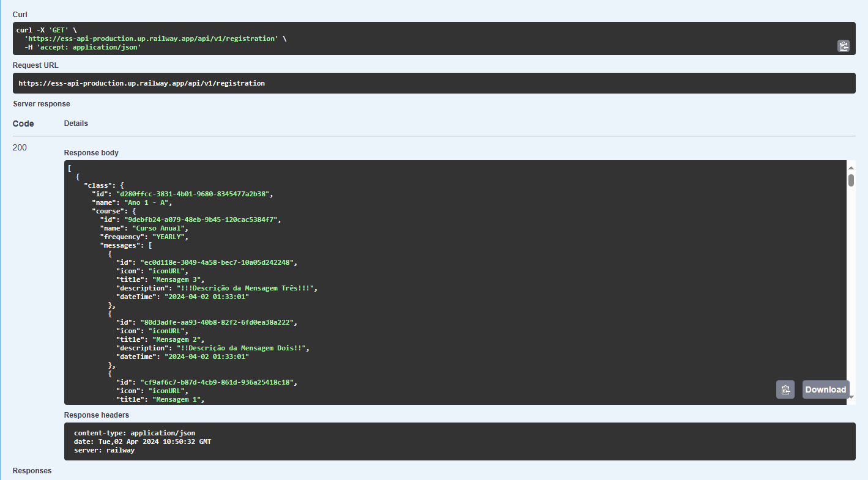Click the "Curl" heading
This screenshot has width=868, height=480.
point(20,14)
